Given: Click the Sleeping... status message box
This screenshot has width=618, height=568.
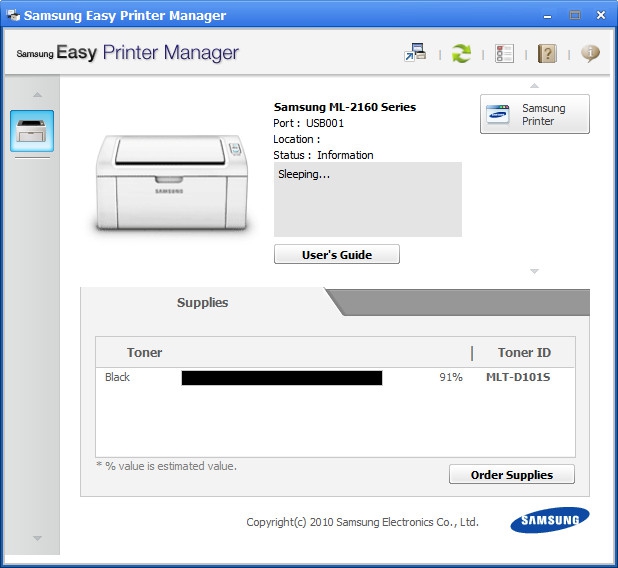Looking at the screenshot, I should click(x=368, y=199).
